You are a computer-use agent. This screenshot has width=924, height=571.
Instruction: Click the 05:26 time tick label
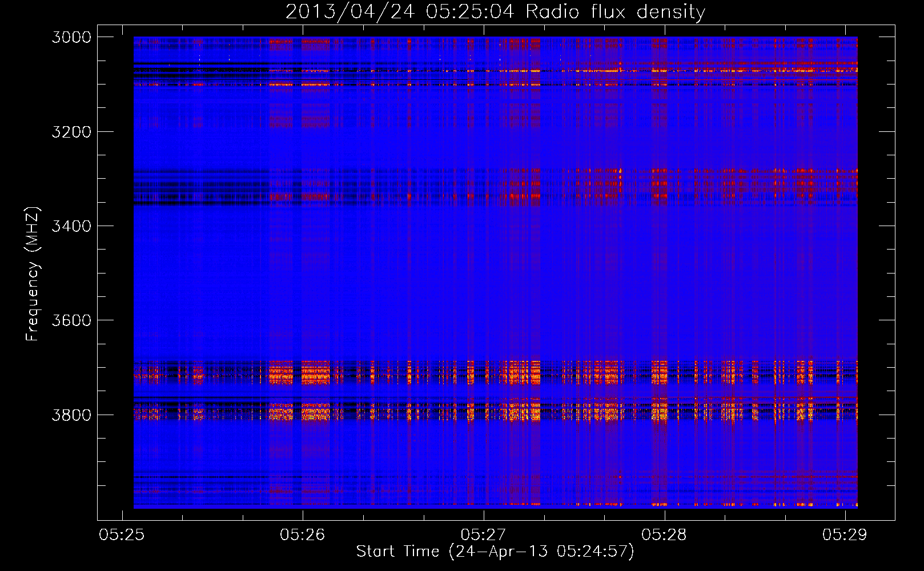click(302, 534)
